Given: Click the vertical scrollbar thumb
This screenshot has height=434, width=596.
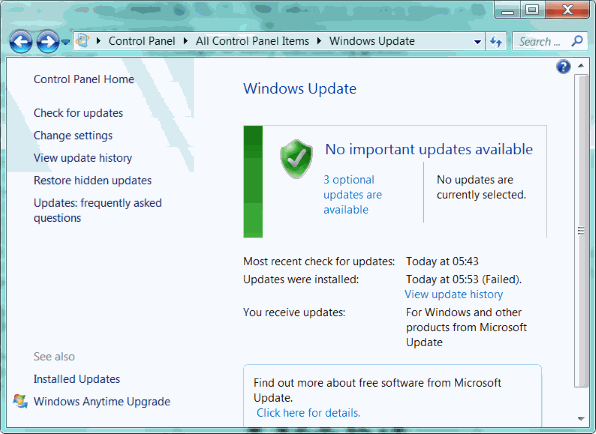Looking at the screenshot, I should point(581,230).
